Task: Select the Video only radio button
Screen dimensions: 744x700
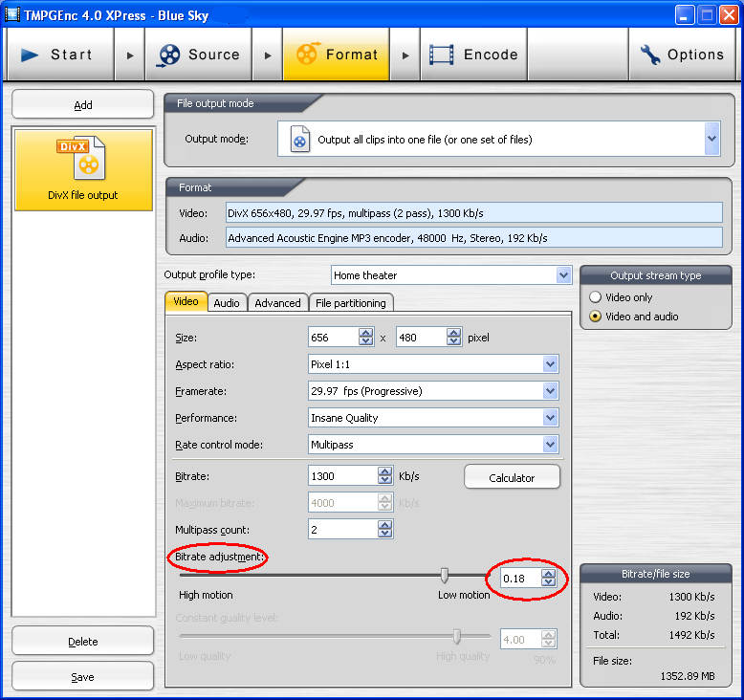Action: point(595,297)
